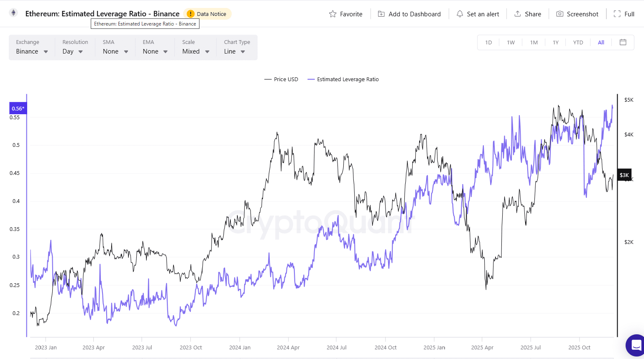Expand the Resolution dropdown set to Day
This screenshot has height=359, width=644.
pyautogui.click(x=73, y=51)
